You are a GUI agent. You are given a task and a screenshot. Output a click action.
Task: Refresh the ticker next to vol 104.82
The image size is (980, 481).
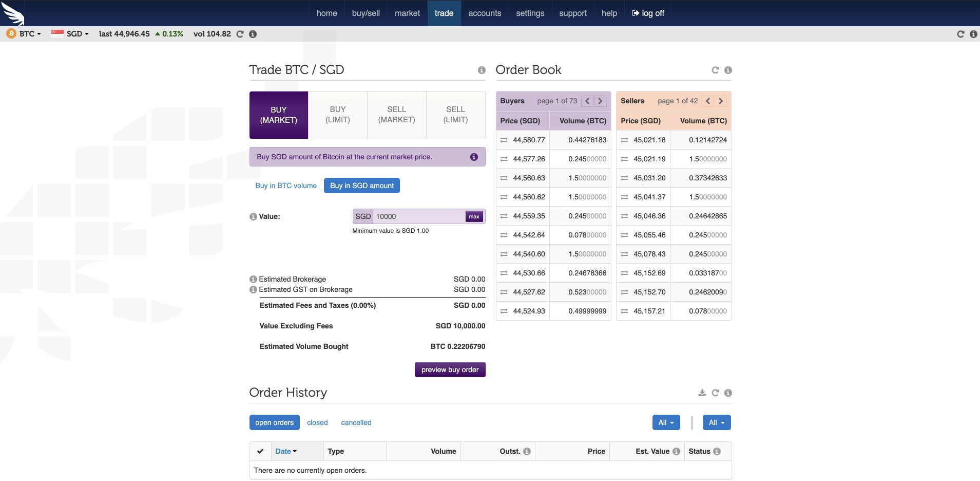pos(240,34)
